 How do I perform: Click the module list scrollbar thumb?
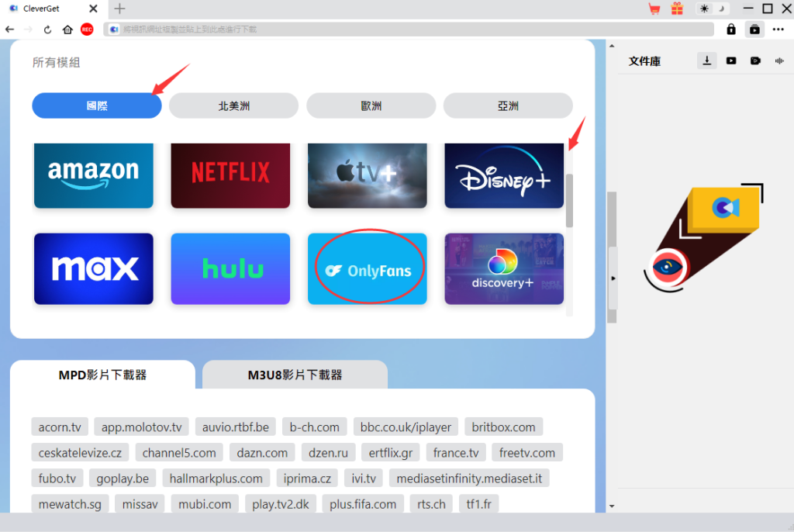pos(570,201)
